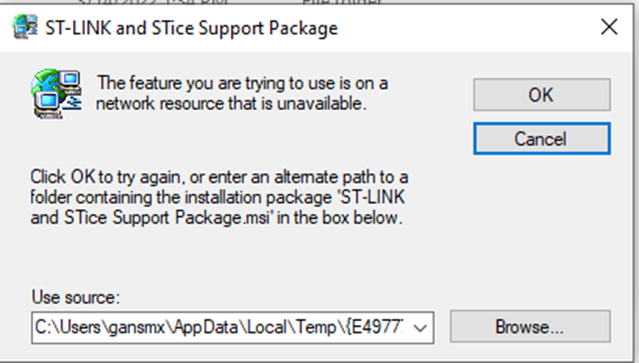The image size is (639, 363).
Task: Click the installer icon in the title bar
Action: (x=26, y=27)
